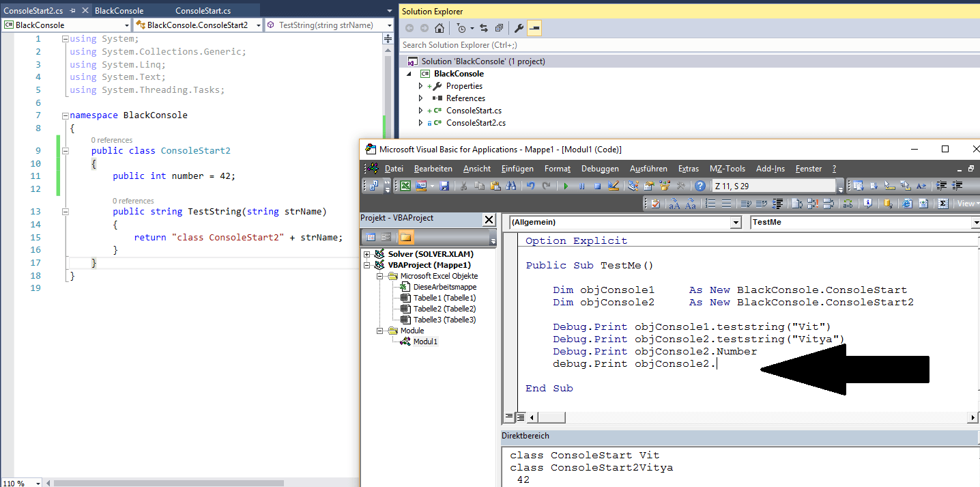Open the VBA Help question mark icon

pyautogui.click(x=700, y=186)
